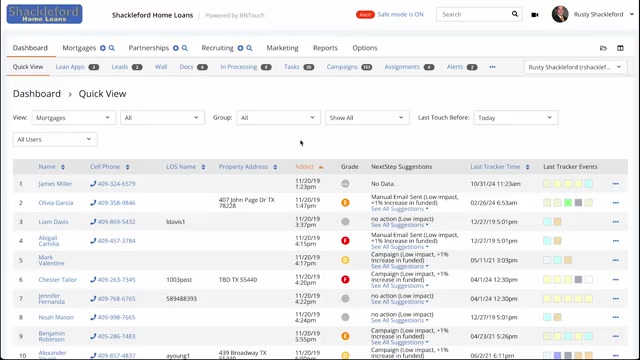640x360 pixels.
Task: Open the video camera icon in header
Action: (x=535, y=15)
